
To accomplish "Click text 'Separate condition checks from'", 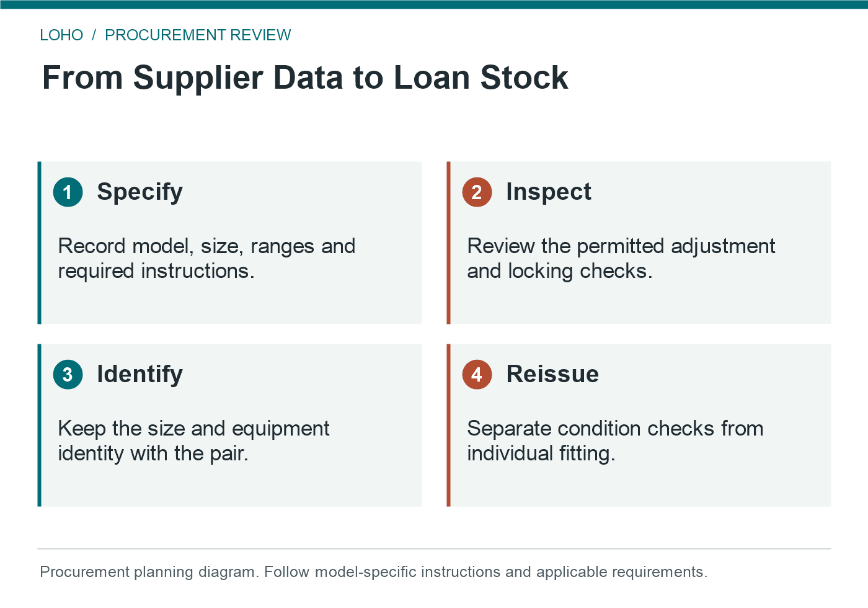I will pyautogui.click(x=615, y=429).
